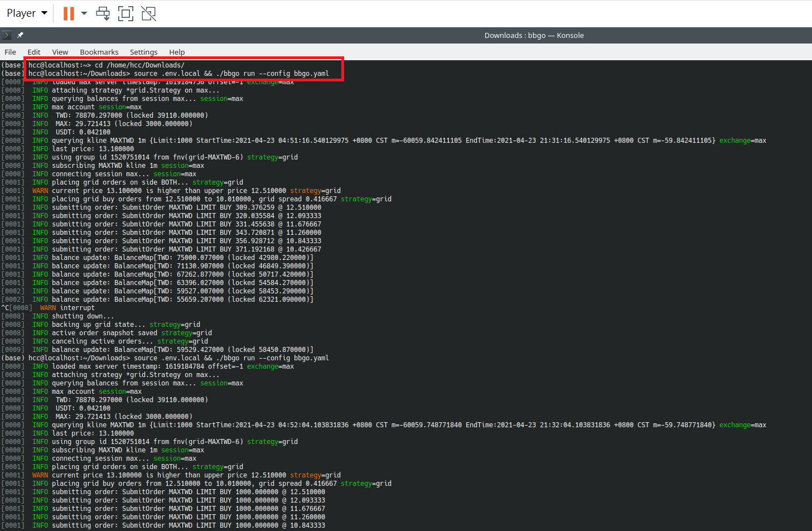Screen dimensions: 812x531
Task: Click balance update 'TWD: 55659.207000'
Action: point(158,300)
